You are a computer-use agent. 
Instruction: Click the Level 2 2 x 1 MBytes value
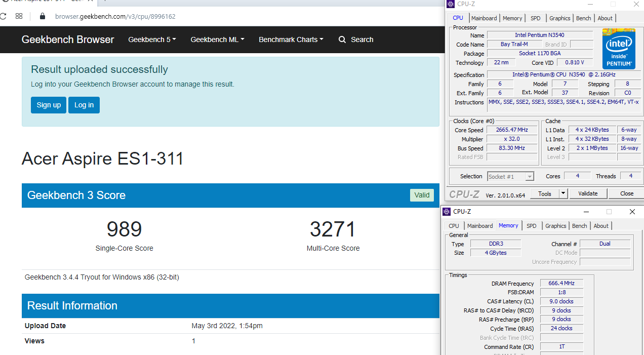pos(592,148)
